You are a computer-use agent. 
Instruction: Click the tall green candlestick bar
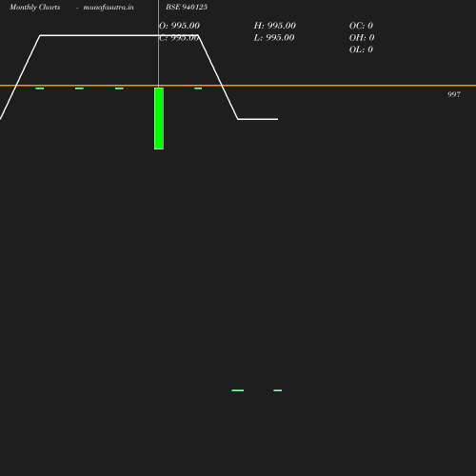pyautogui.click(x=159, y=118)
